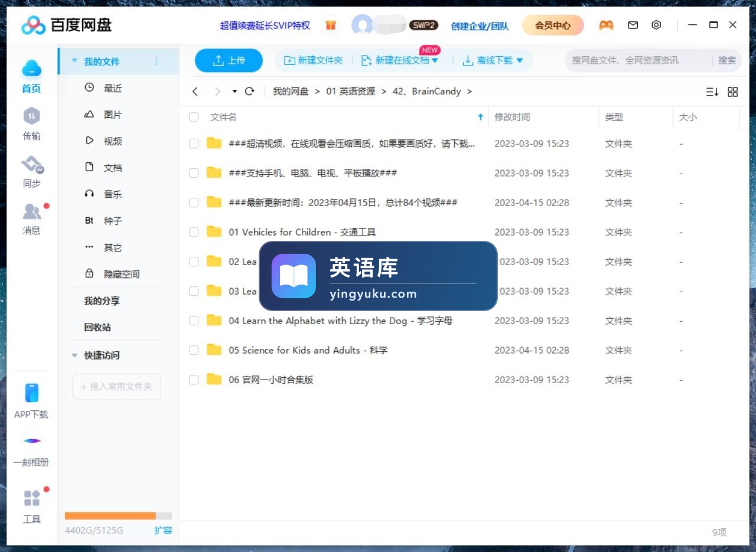Open 一刻相册 album app

coord(32,440)
